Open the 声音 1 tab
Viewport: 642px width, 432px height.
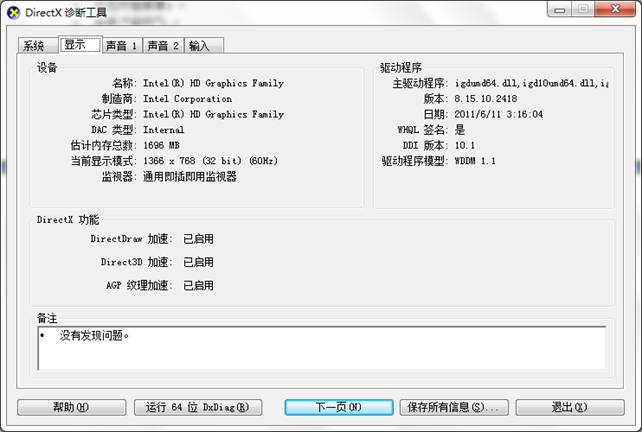122,45
